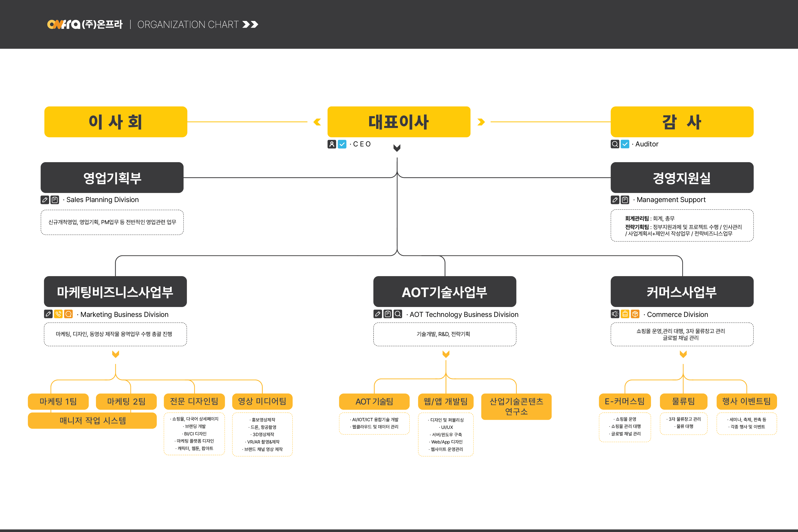Click the pencil icon beside Marketing Business Division
798x532 pixels.
(48, 314)
